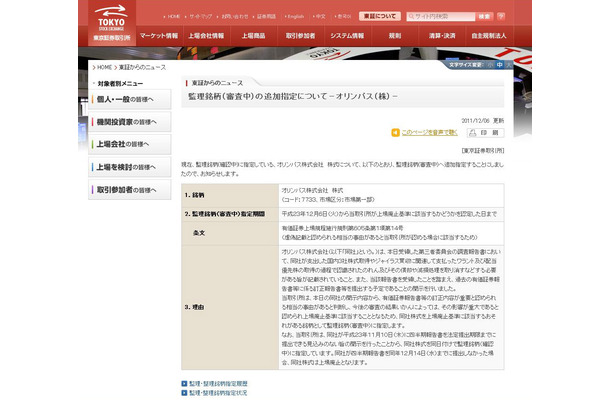
Task: Click arrow icon beside 監理・整理銘柄指定履歴
Action: [x=184, y=384]
